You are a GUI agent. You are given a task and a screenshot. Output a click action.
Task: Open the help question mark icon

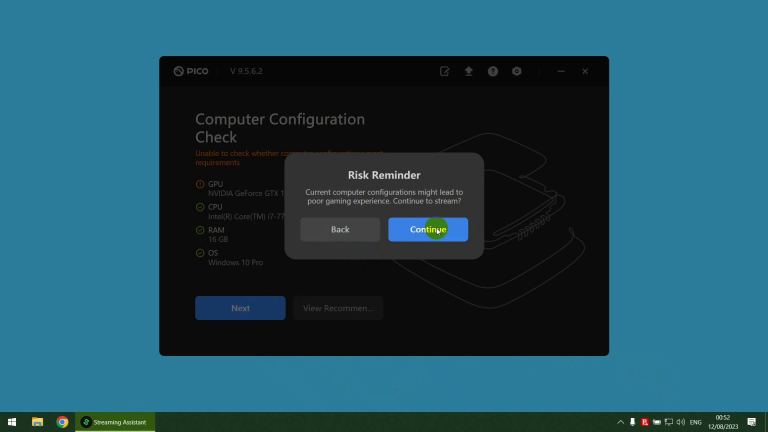pyautogui.click(x=493, y=72)
